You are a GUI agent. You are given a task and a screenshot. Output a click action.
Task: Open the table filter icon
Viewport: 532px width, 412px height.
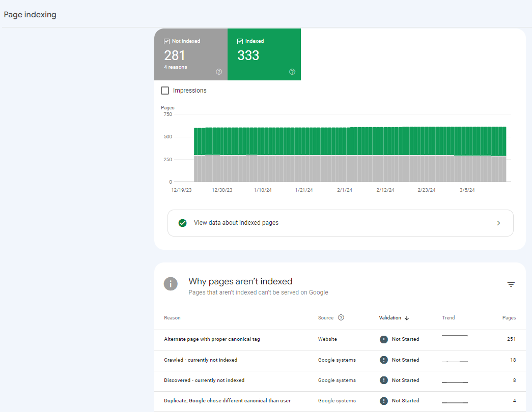(x=511, y=285)
